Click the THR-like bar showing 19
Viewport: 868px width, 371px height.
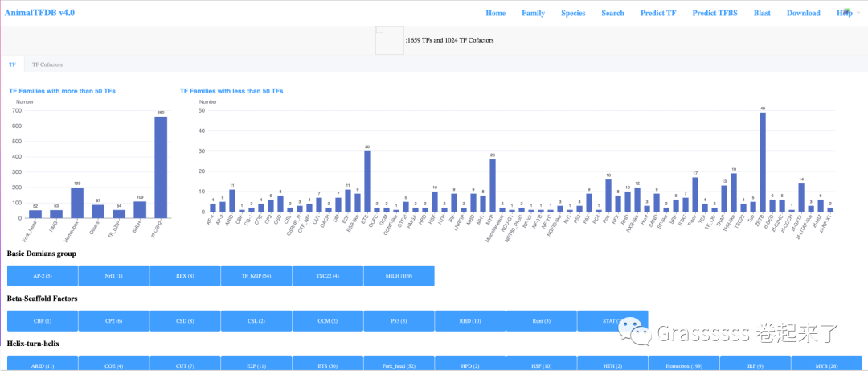point(734,192)
